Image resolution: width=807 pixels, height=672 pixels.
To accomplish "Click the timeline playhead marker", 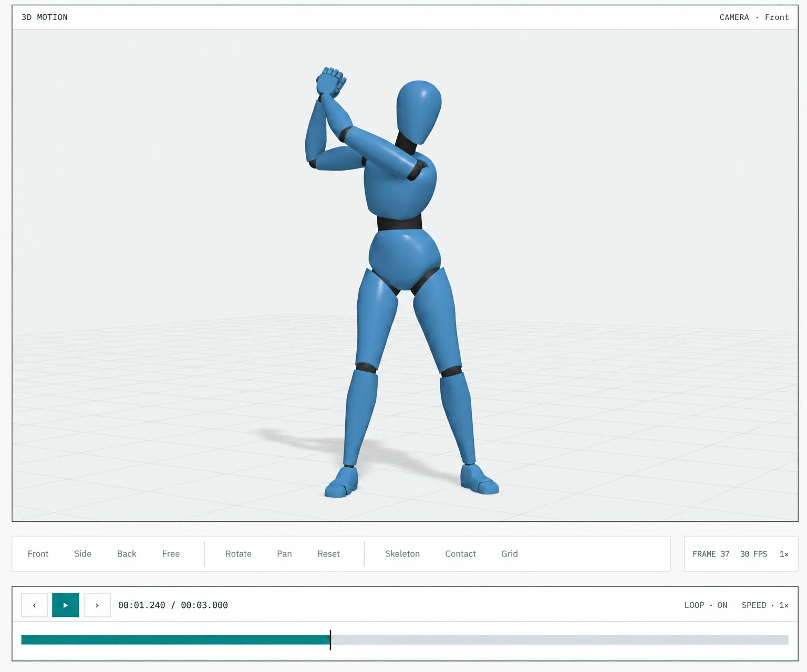I will tap(330, 640).
